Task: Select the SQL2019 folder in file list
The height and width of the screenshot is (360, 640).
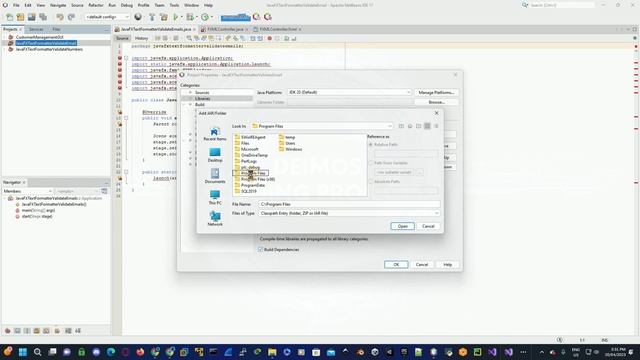Action: tap(246, 191)
